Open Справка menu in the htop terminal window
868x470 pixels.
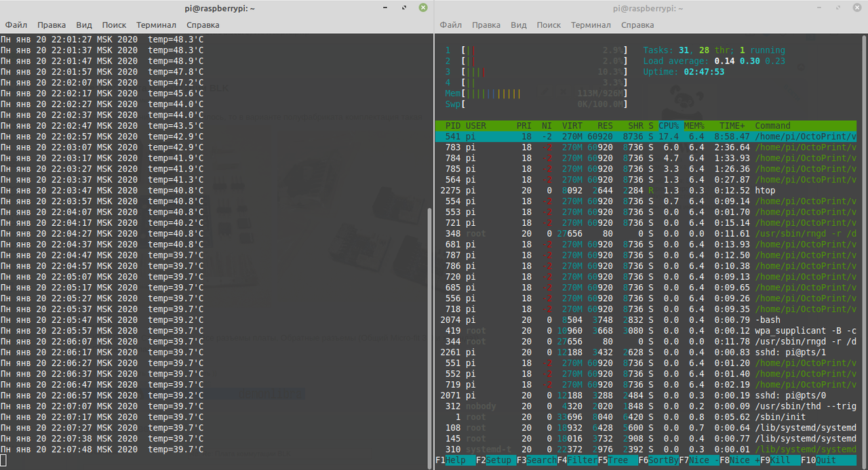(x=637, y=24)
